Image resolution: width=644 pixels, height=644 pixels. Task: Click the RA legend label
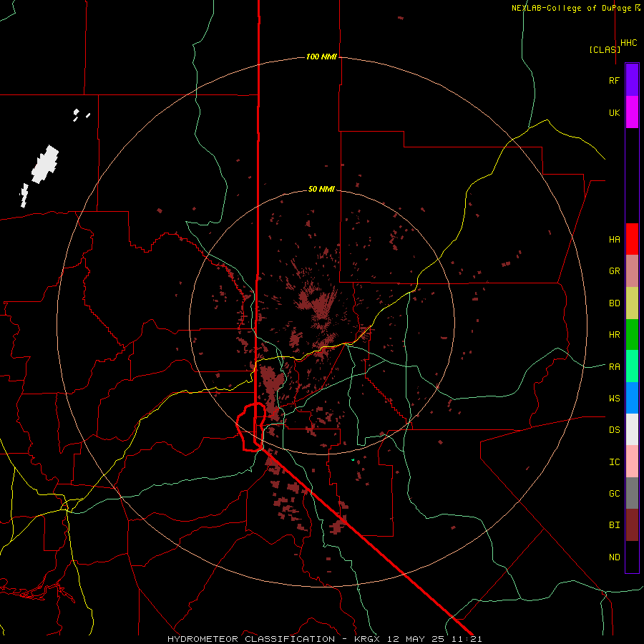614,367
